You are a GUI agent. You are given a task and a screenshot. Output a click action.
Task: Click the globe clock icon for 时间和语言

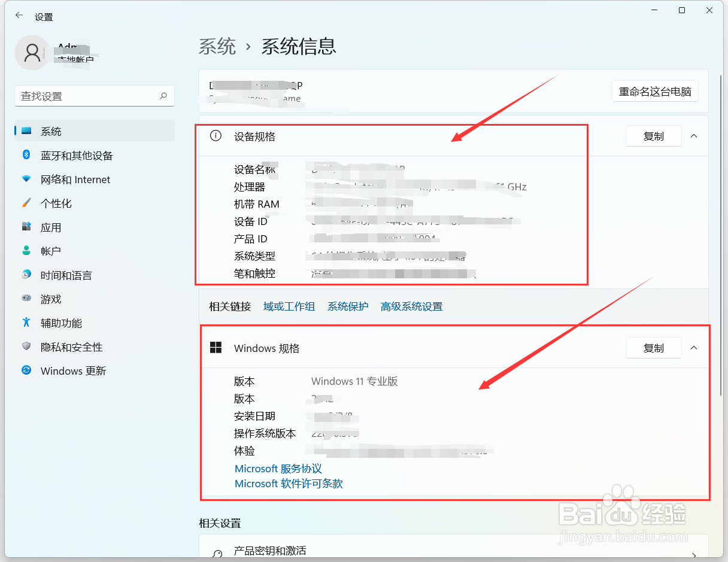coord(26,275)
